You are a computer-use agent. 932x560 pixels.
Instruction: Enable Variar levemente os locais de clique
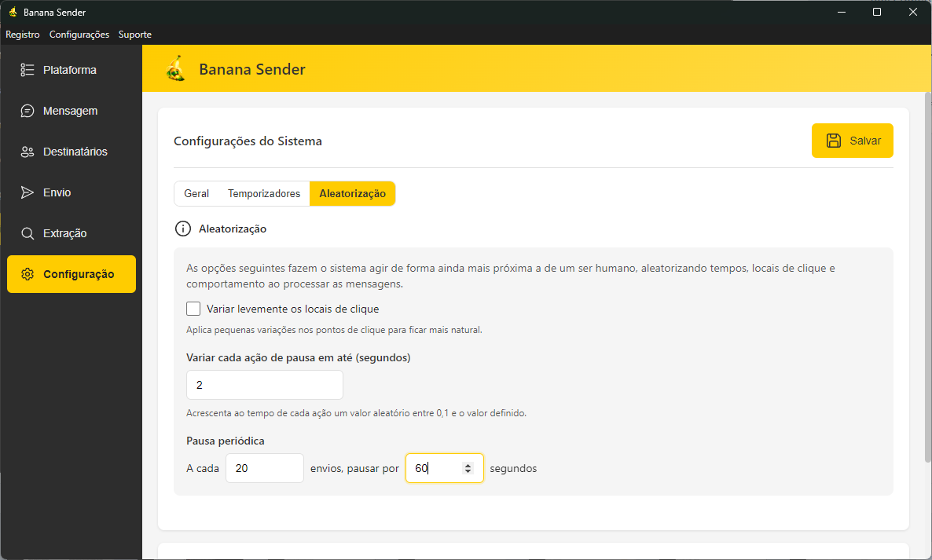point(193,309)
